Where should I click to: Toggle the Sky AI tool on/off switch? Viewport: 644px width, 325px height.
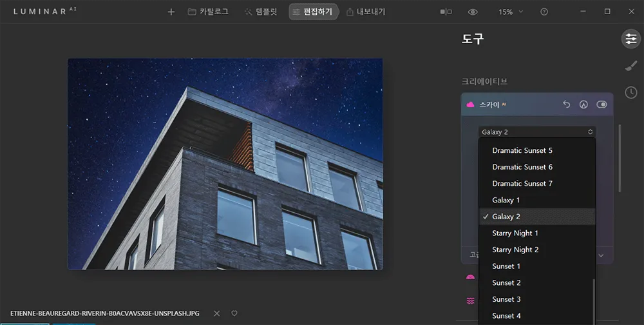pos(601,104)
